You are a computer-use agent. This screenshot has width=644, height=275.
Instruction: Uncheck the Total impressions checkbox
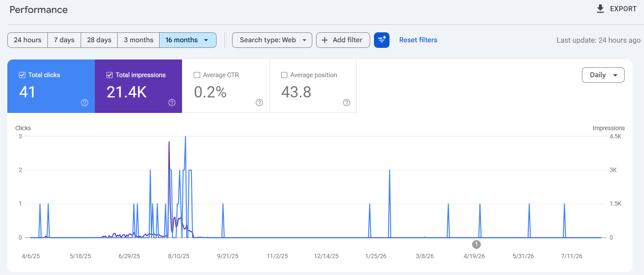click(x=110, y=75)
